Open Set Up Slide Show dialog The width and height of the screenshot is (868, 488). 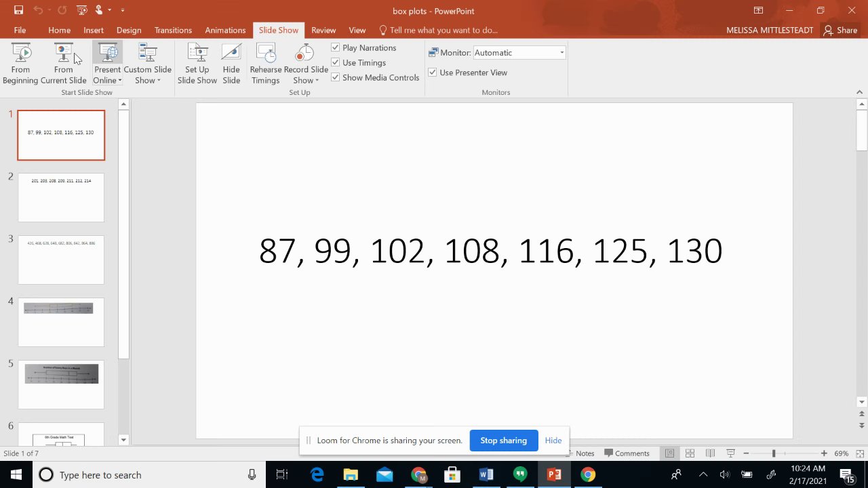point(197,64)
